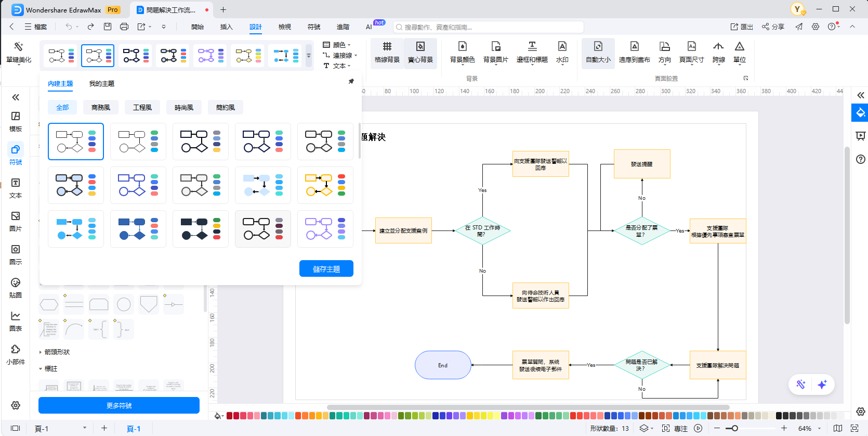Image resolution: width=868 pixels, height=436 pixels.
Task: Expand the 箭頭形狀 arrow shapes section
Action: tap(57, 352)
